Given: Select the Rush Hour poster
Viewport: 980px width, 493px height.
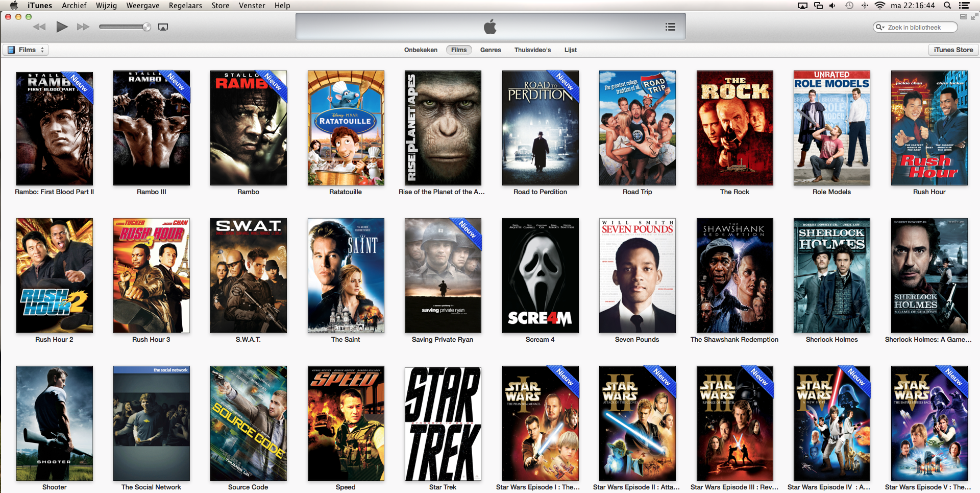Looking at the screenshot, I should [x=929, y=128].
